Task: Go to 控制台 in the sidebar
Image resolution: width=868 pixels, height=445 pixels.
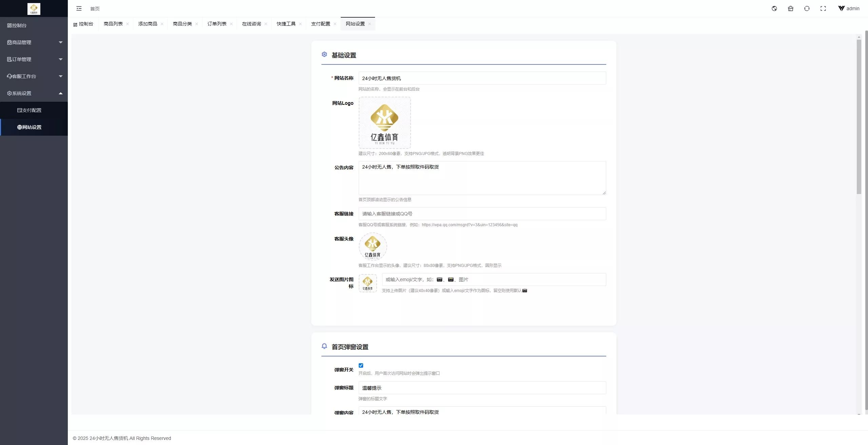Action: point(34,25)
